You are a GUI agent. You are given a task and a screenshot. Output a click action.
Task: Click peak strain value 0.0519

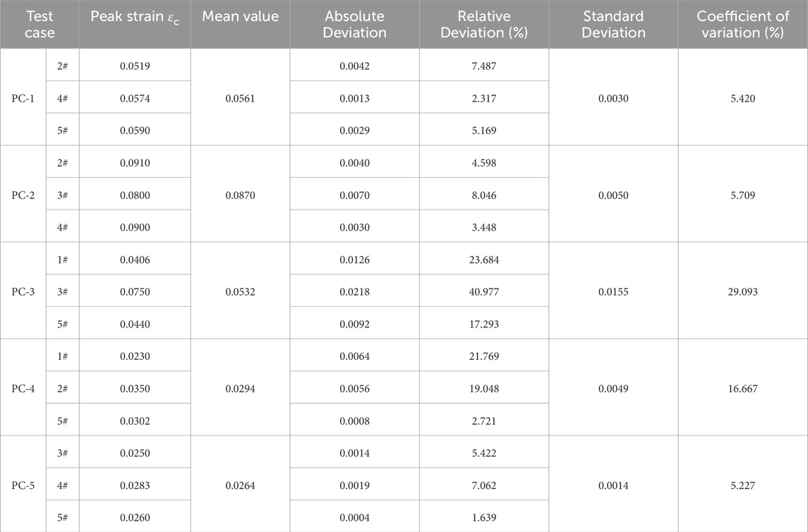(135, 66)
